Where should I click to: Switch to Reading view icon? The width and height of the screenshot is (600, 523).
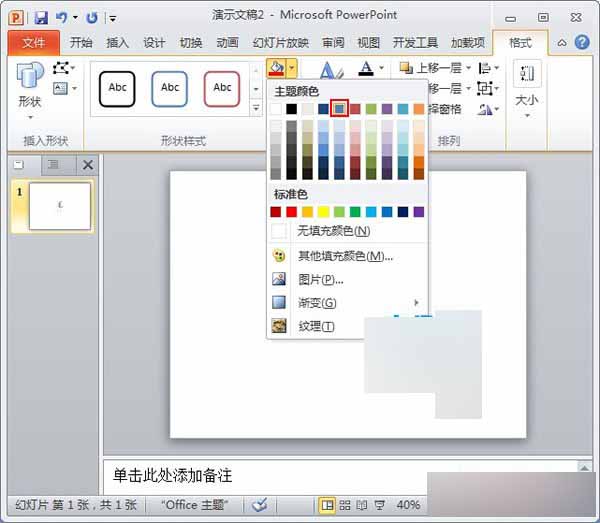(x=362, y=505)
